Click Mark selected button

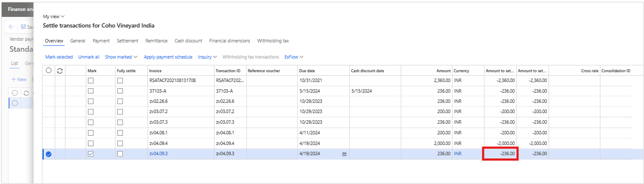click(x=59, y=57)
